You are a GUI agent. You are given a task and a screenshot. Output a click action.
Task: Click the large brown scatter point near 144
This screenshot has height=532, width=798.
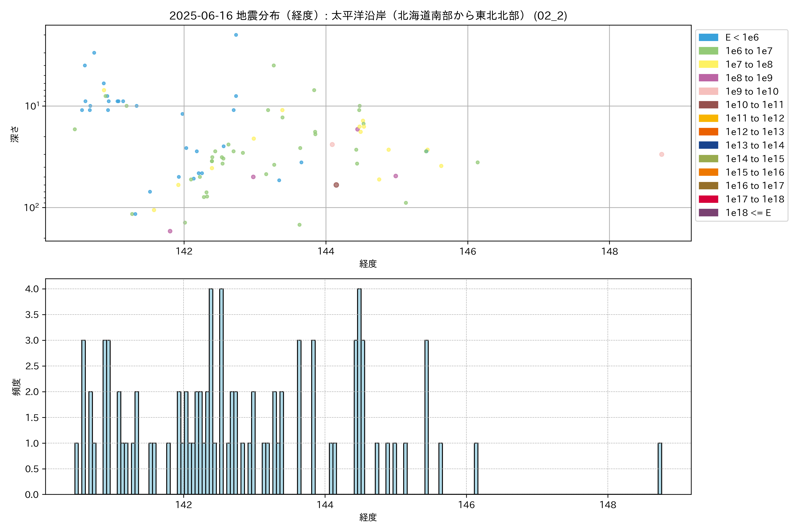click(x=336, y=185)
